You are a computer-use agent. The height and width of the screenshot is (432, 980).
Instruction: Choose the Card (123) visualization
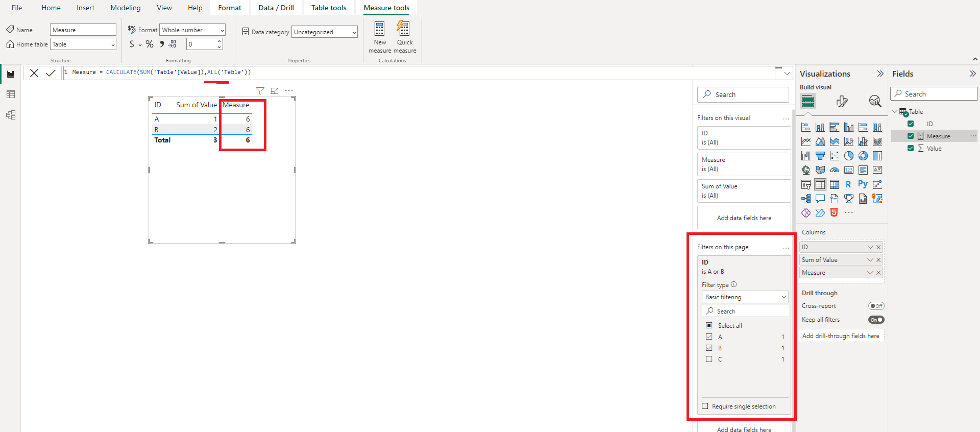point(849,170)
